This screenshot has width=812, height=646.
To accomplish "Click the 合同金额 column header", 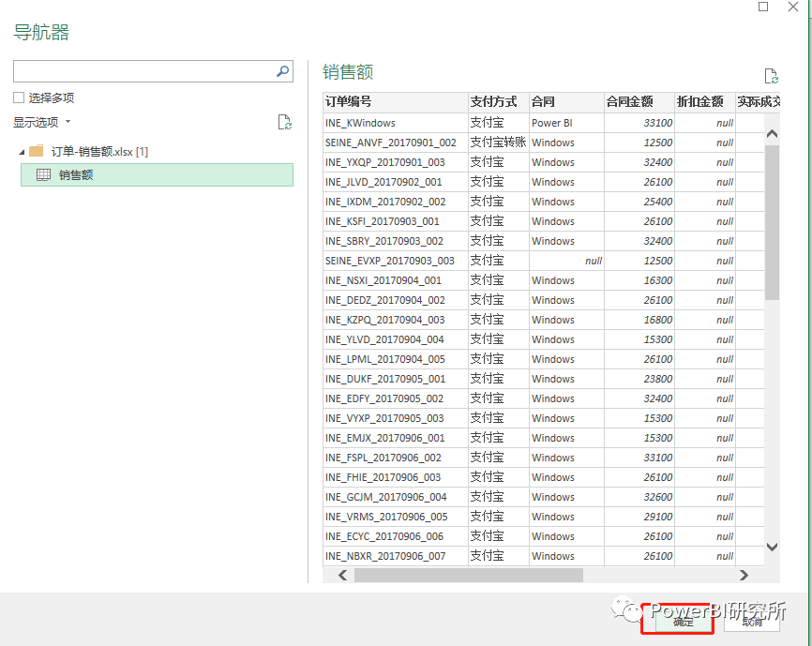I will coord(639,102).
